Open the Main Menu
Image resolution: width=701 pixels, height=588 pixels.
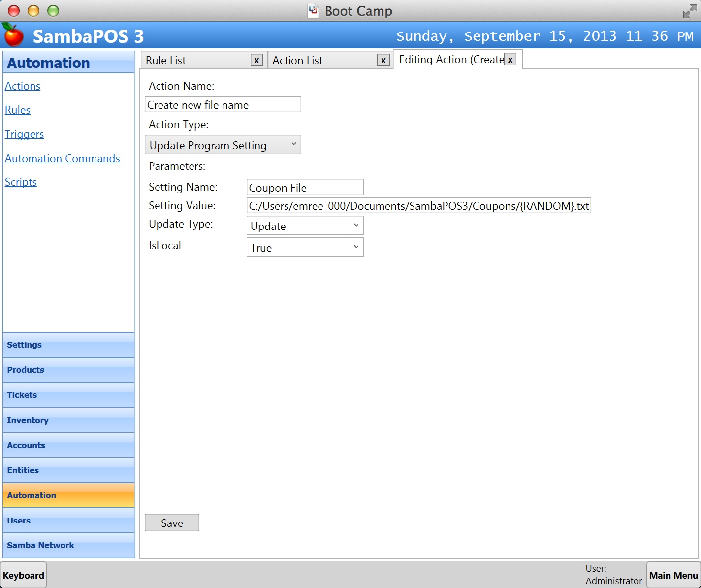[673, 575]
